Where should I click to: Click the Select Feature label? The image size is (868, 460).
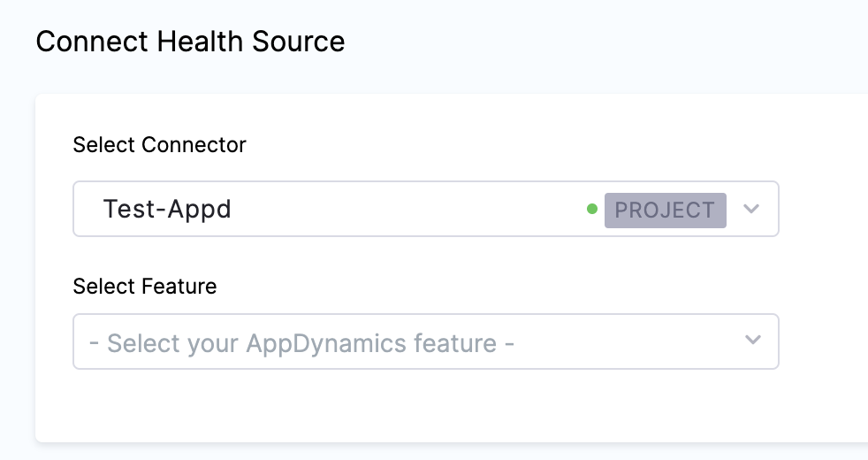tap(144, 286)
